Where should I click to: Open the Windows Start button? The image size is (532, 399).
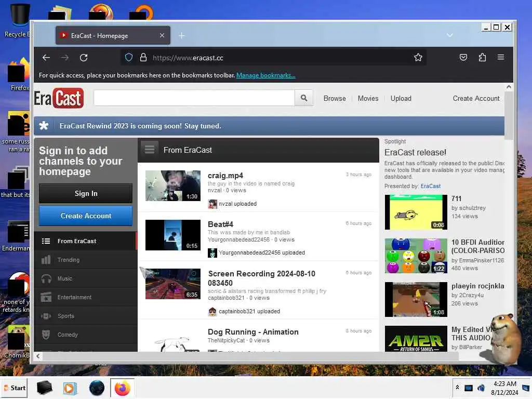coord(14,388)
